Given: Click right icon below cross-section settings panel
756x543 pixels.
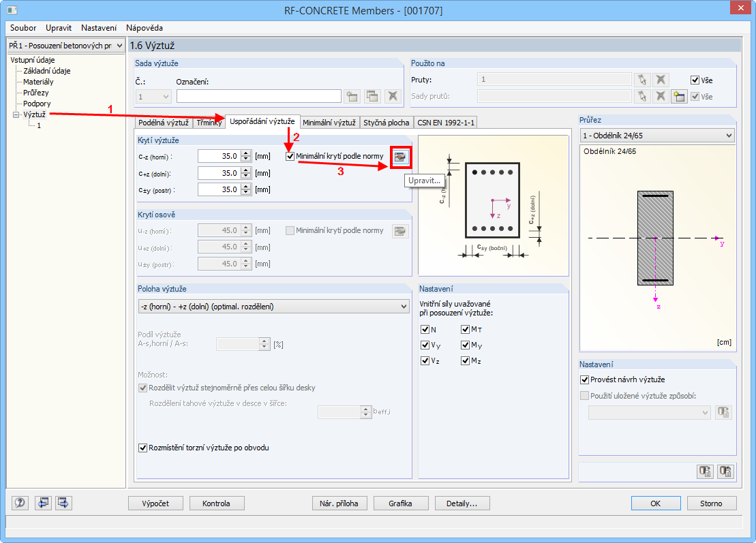Looking at the screenshot, I should [725, 471].
